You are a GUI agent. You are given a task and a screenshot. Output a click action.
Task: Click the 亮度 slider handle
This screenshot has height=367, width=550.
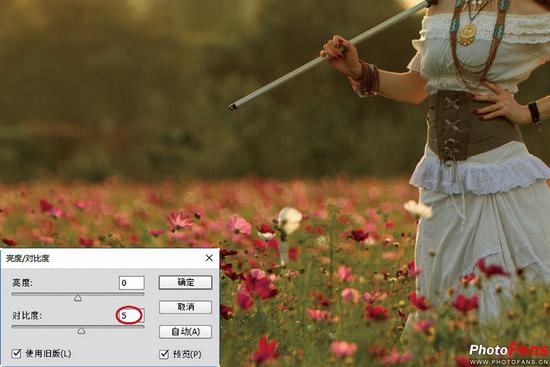tap(78, 298)
